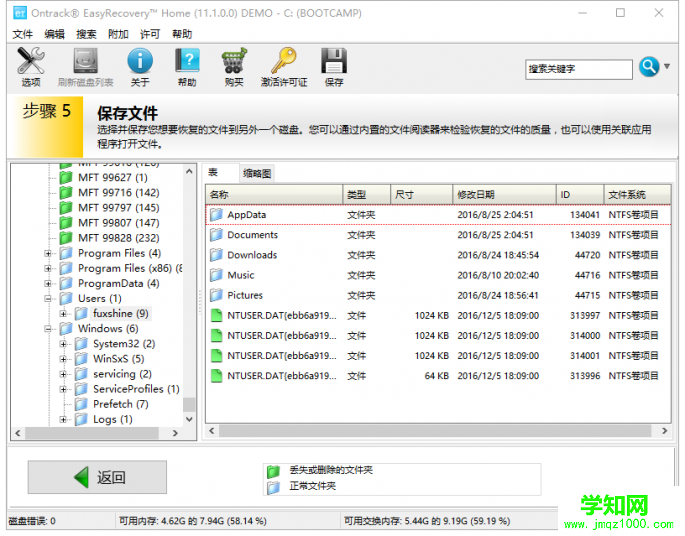This screenshot has width=685, height=536.
Task: Click date 2016/8/24 18:45:54 of Downloads
Action: tap(498, 255)
